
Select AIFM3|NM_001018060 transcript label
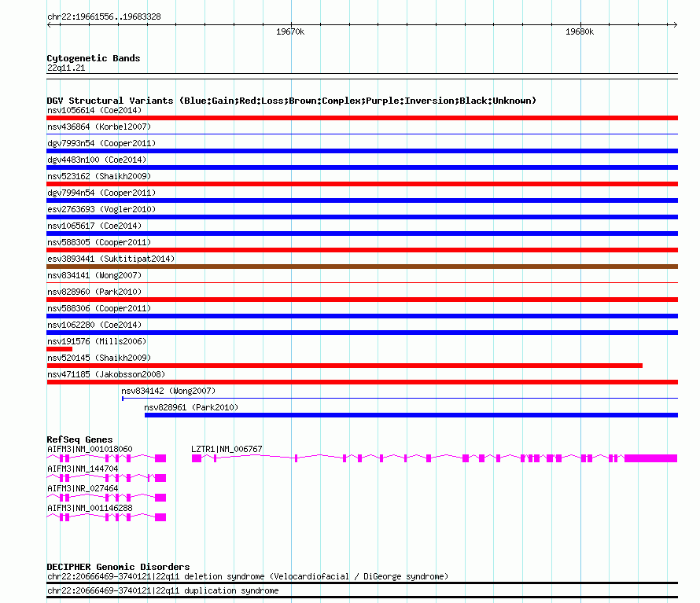coord(90,449)
